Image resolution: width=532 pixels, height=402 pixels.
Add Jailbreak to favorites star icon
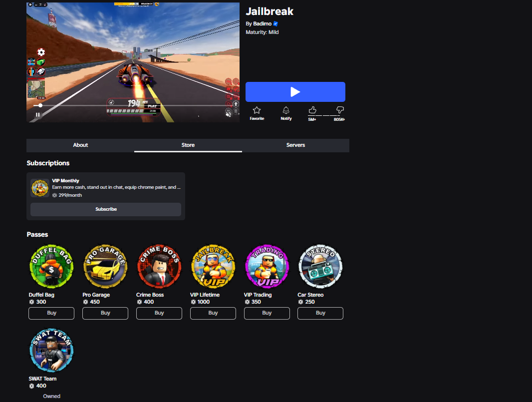tap(257, 110)
